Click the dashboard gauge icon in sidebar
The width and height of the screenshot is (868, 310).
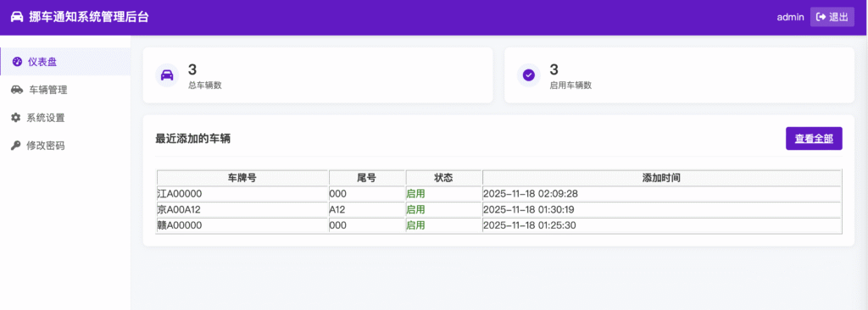17,62
